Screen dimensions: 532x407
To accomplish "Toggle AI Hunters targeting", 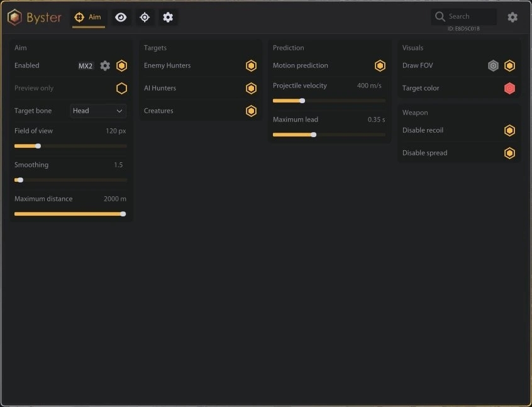I will (x=251, y=88).
